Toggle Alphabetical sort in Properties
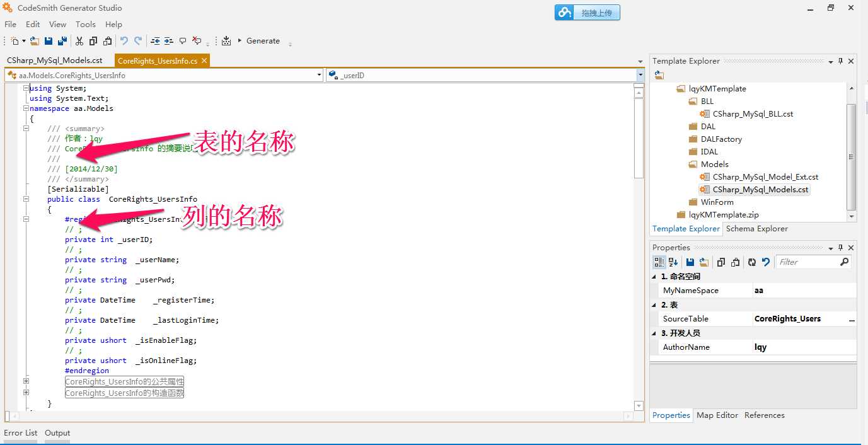 [x=673, y=262]
